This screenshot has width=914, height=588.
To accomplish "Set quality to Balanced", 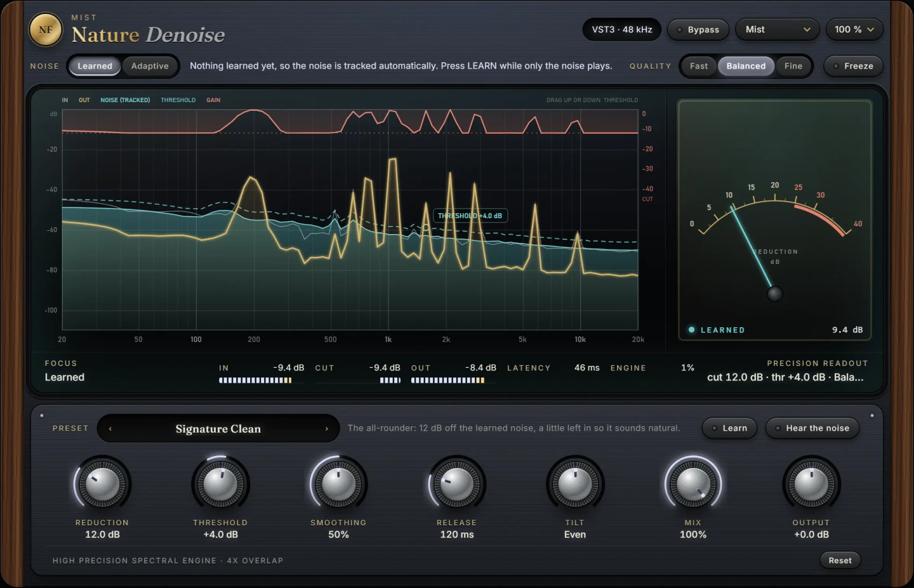I will pos(746,66).
